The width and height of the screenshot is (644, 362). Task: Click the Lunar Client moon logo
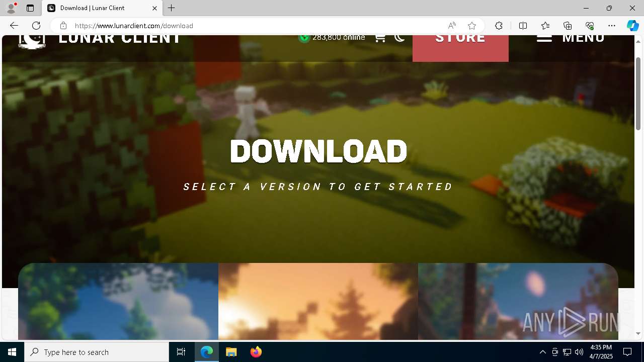[x=32, y=41]
